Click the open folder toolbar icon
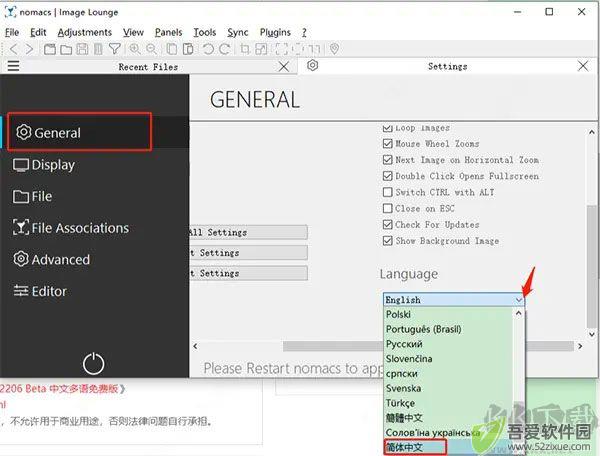This screenshot has height=456, width=600. click(66, 49)
